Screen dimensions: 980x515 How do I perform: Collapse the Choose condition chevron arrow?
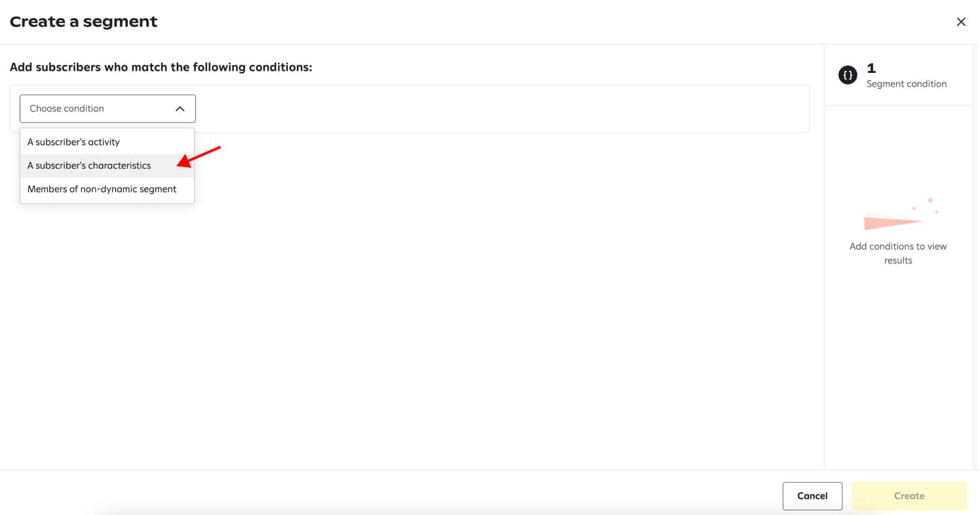point(180,109)
